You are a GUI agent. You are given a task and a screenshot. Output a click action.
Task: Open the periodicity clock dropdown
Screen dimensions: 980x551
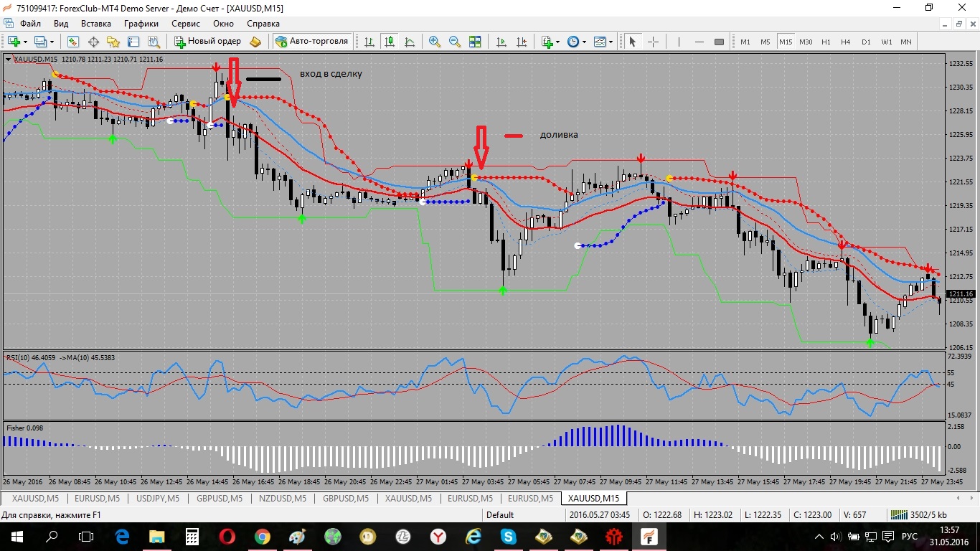click(577, 42)
